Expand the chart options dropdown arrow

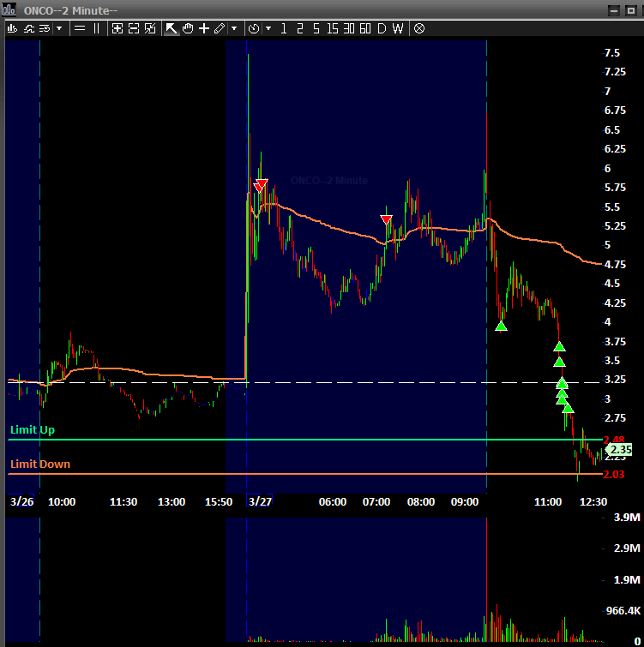point(59,28)
